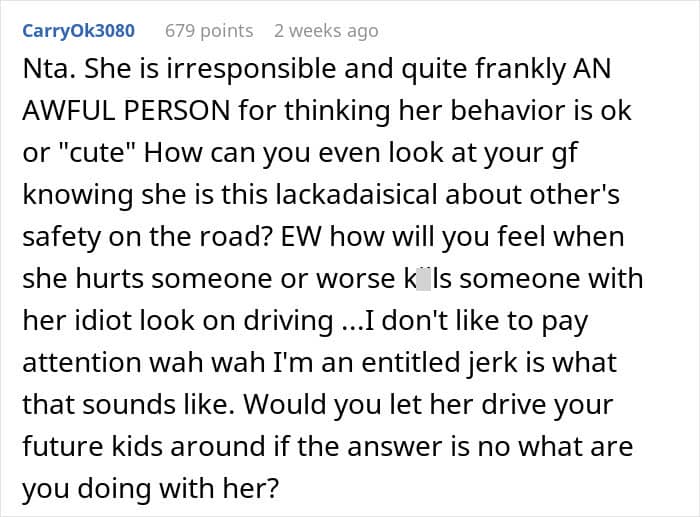Viewport: 700px width, 517px height.
Task: Click the word "Nta." starting the comment
Action: coord(48,71)
